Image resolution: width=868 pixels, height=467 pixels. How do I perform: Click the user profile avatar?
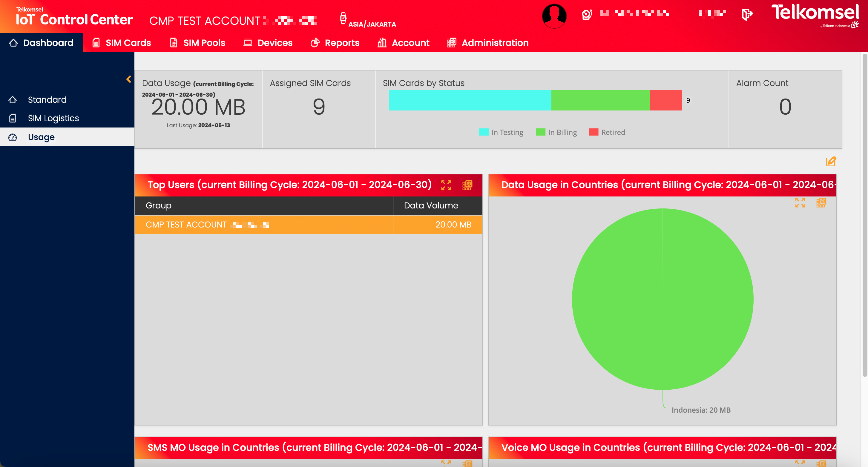(554, 16)
